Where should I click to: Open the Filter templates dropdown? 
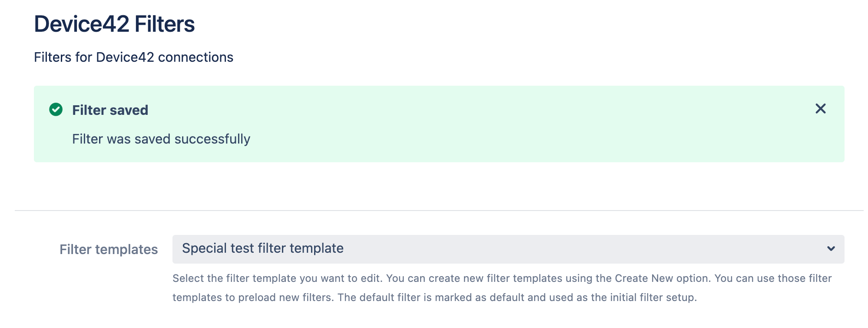coord(507,249)
